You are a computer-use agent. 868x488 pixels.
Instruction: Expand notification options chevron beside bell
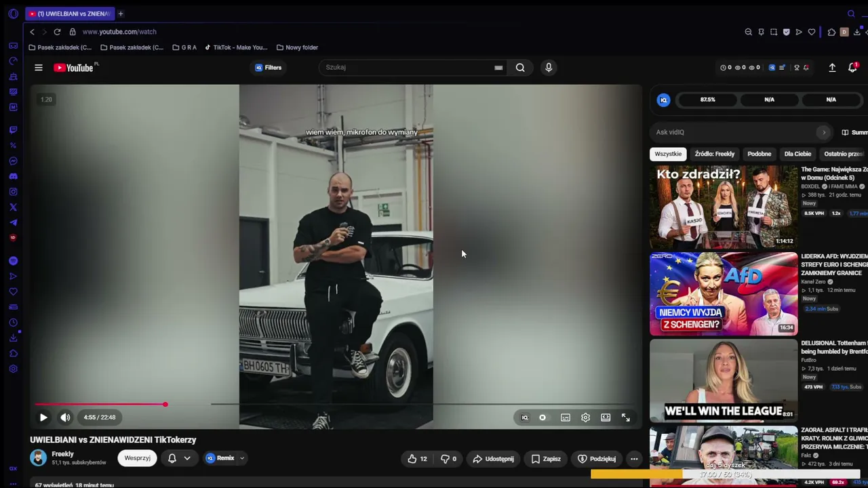click(187, 458)
